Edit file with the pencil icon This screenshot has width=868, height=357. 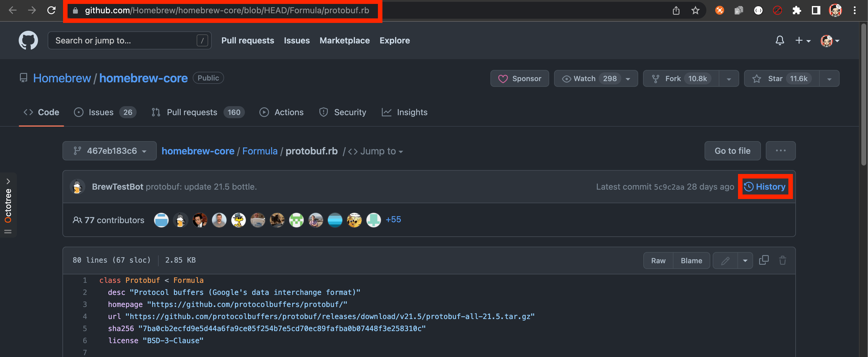point(725,260)
